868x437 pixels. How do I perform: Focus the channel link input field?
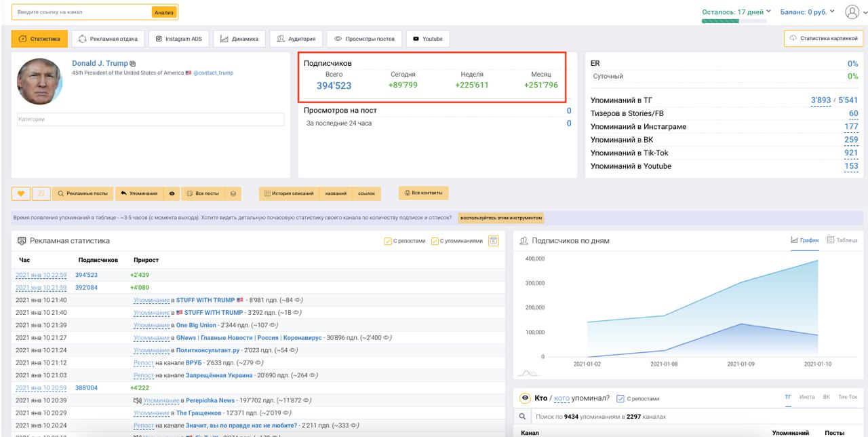point(82,12)
